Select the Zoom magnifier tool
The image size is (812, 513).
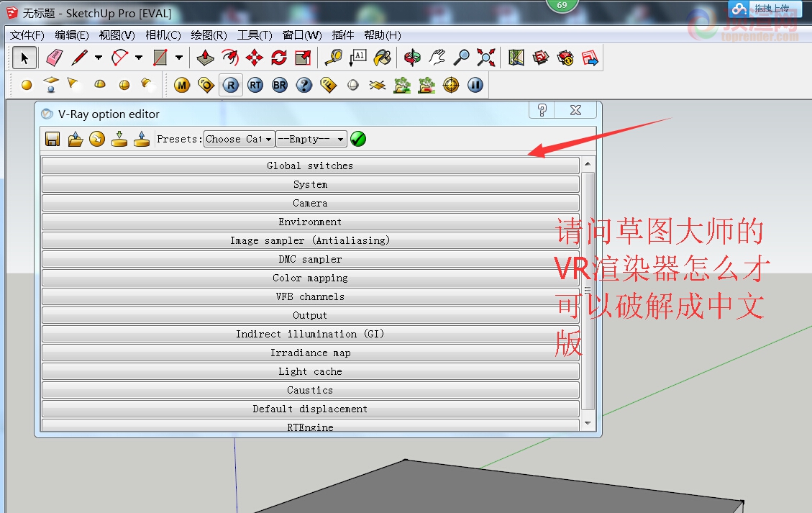461,58
